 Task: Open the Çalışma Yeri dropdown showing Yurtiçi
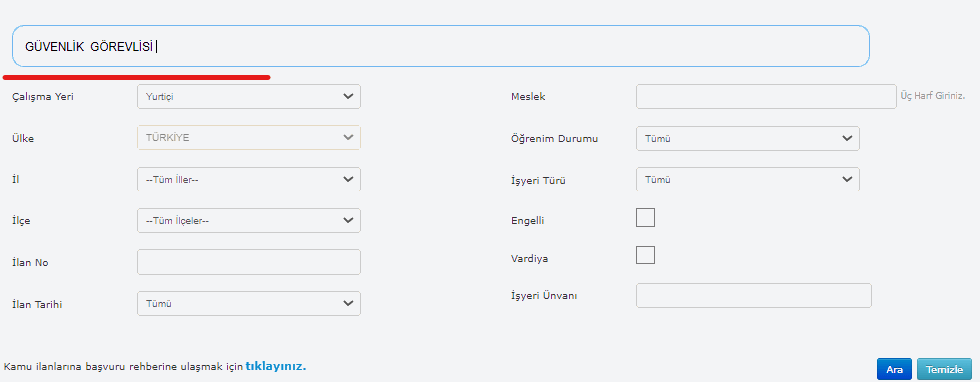pos(248,96)
